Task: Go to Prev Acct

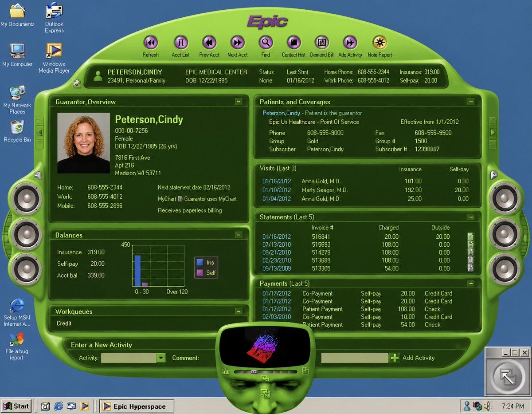Action: point(209,43)
